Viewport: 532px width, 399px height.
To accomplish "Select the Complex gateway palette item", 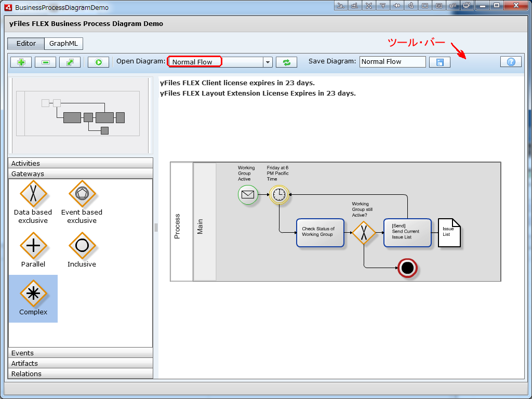I will click(x=33, y=298).
